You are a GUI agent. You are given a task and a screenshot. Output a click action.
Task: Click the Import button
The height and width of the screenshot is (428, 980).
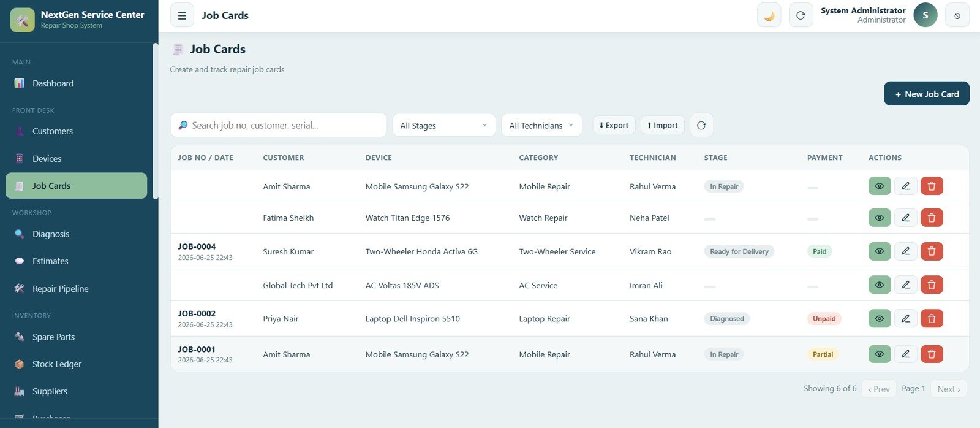point(663,125)
